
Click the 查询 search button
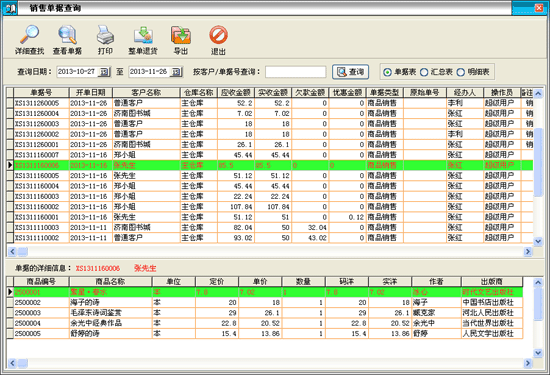click(x=350, y=72)
